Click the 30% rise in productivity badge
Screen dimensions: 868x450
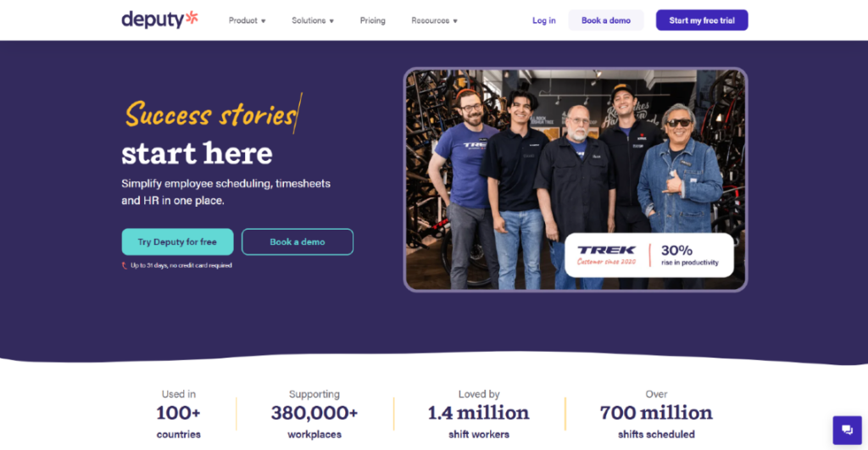pyautogui.click(x=690, y=255)
